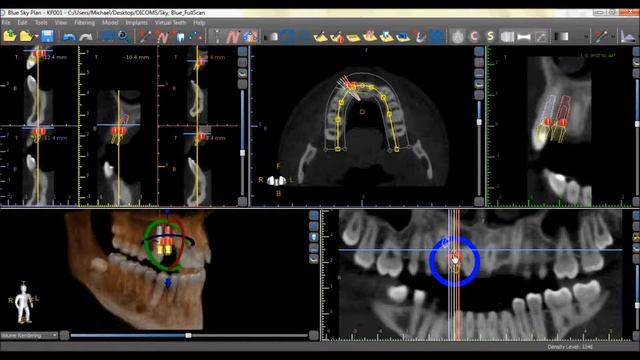Click the gray model shape toolbar icon
Image resolution: width=640 pixels, height=360 pixels.
point(271,37)
